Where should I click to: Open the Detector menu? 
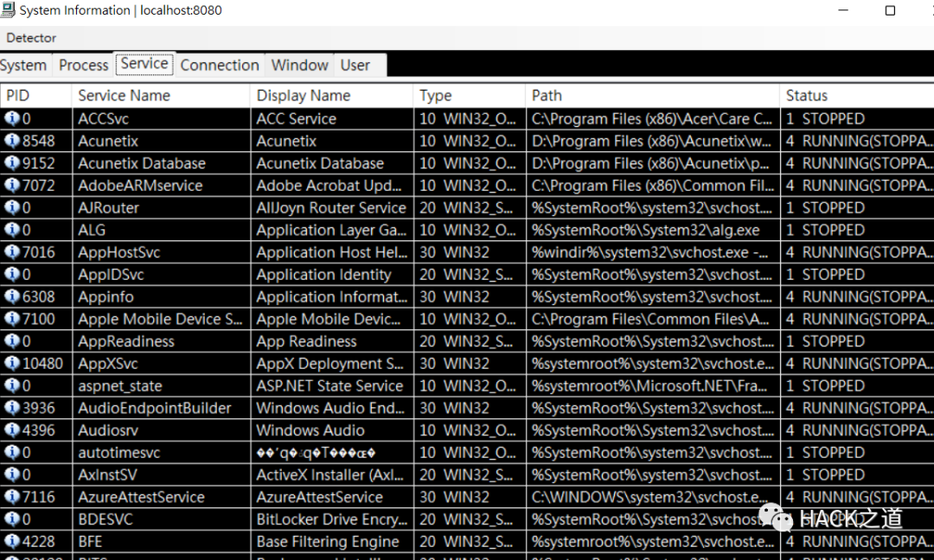[x=31, y=38]
